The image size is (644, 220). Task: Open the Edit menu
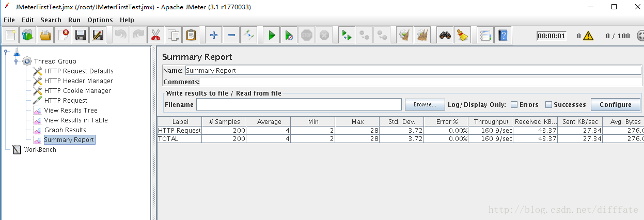click(28, 20)
